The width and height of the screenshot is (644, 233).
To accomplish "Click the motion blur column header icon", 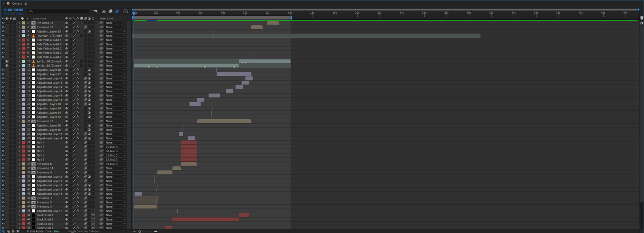I will 85,18.
